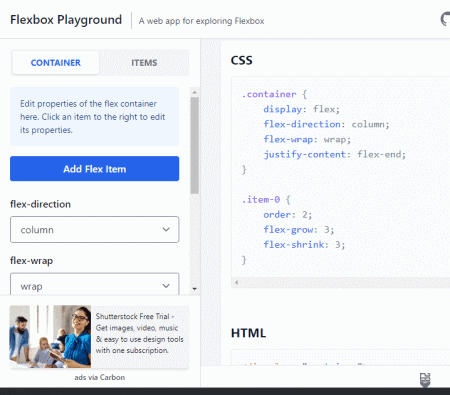This screenshot has width=450, height=395.
Task: Click the sidebar scrollbar up arrow
Action: 194,92
